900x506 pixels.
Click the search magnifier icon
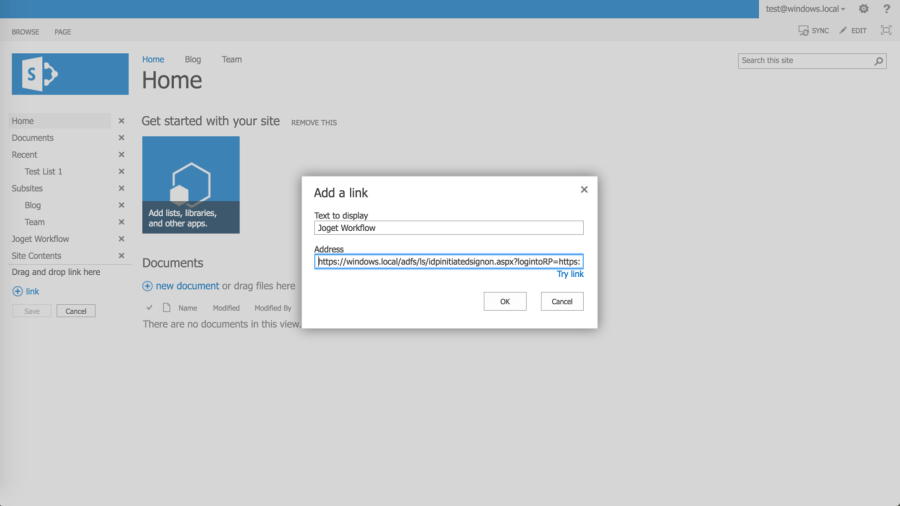pos(879,61)
